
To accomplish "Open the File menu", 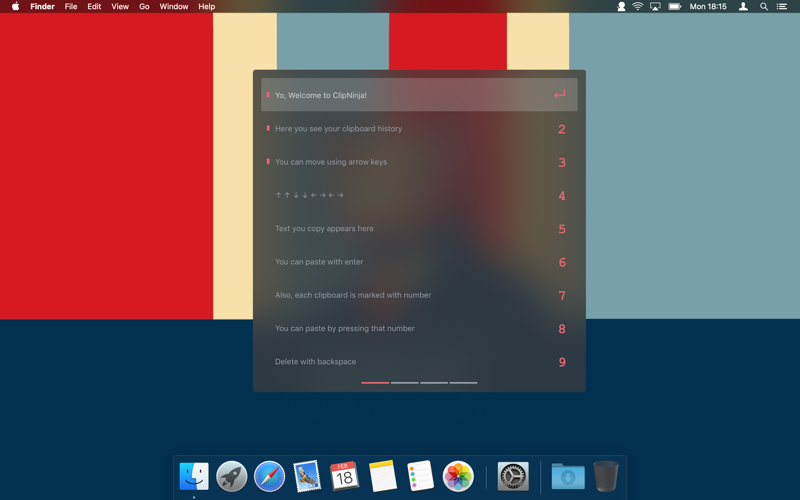I will click(x=71, y=6).
